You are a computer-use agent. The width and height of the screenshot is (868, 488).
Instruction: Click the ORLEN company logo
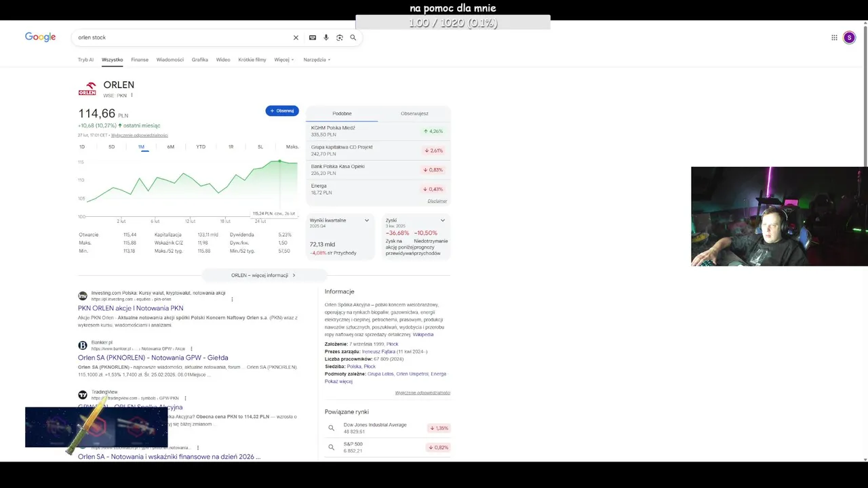(x=87, y=89)
